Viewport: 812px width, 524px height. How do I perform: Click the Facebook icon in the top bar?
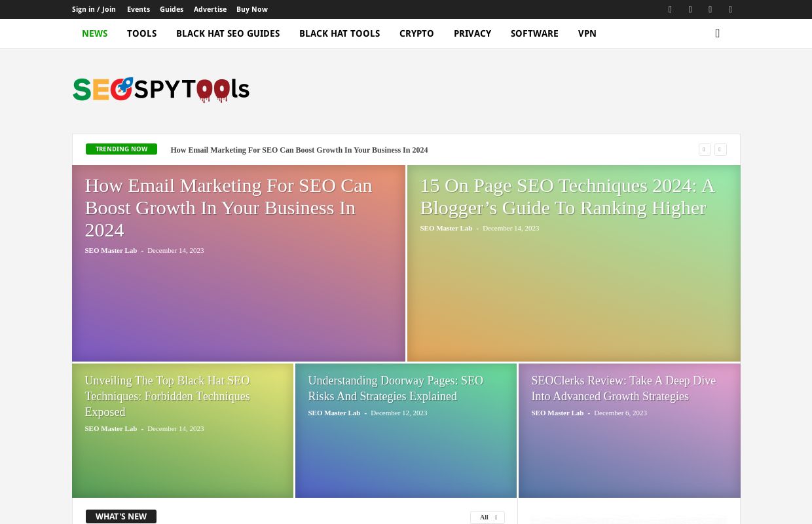click(x=670, y=9)
